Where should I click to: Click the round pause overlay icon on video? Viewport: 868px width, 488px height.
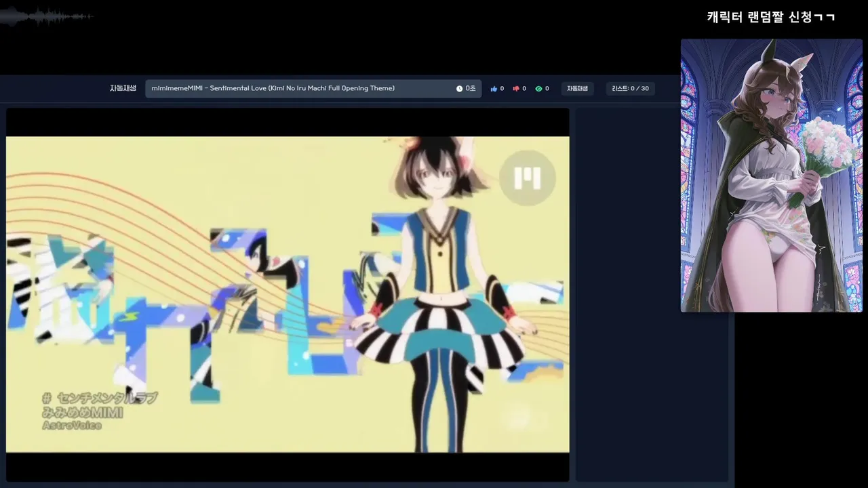click(528, 178)
